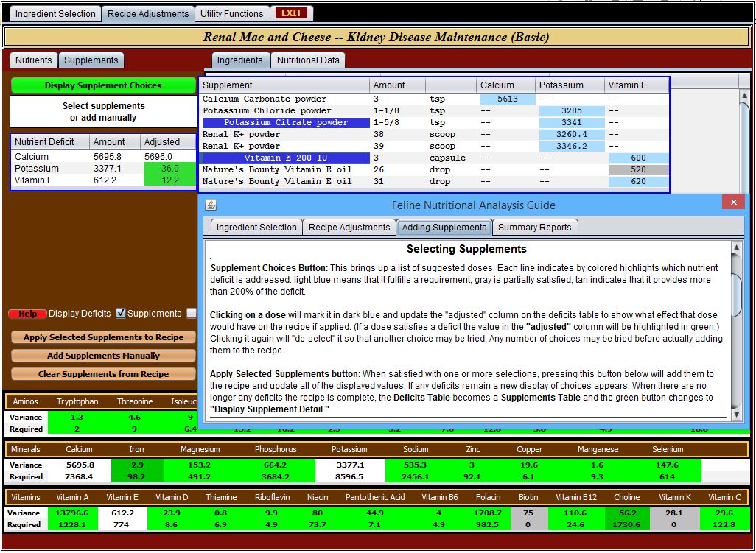Click the gray 520 Vitamin E cell

tap(637, 169)
